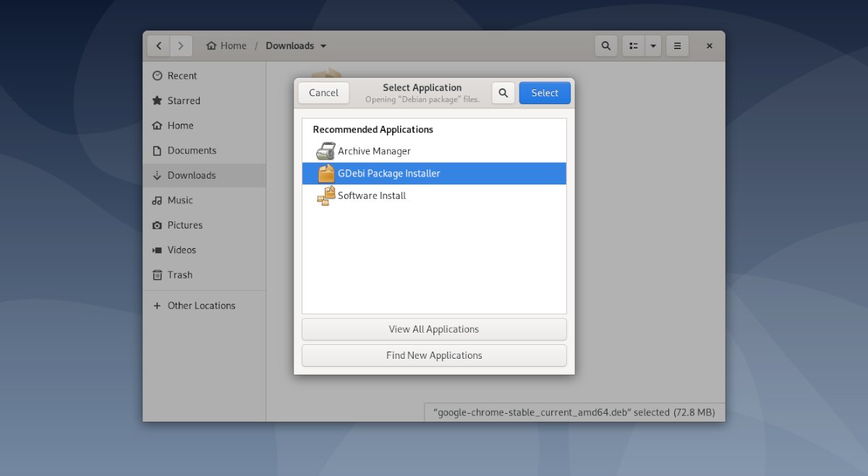868x476 pixels.
Task: Choose Archive Manager as the application
Action: [375, 150]
